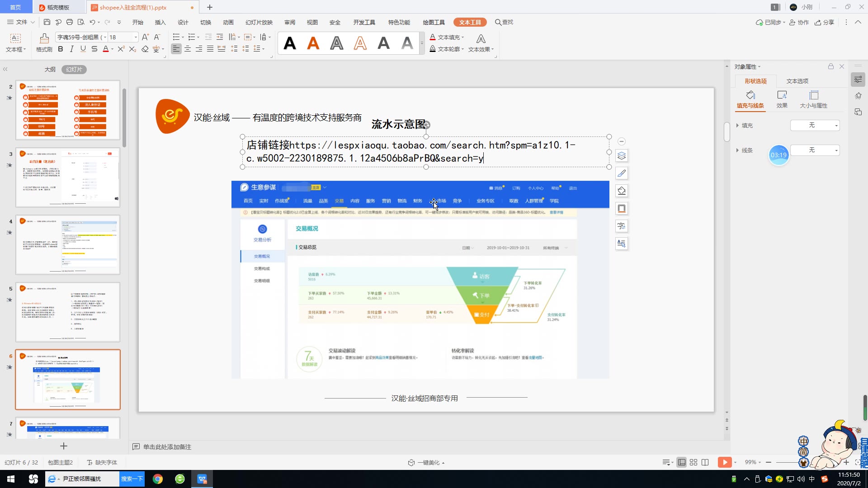
Task: Click the undo arrow icon
Action: point(92,22)
